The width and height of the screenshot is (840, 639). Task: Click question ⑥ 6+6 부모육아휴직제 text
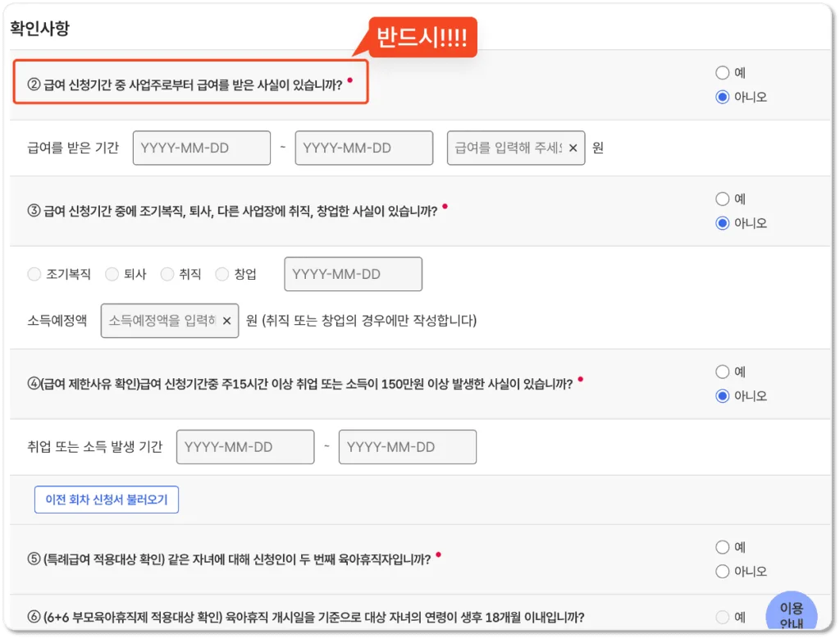(x=306, y=617)
